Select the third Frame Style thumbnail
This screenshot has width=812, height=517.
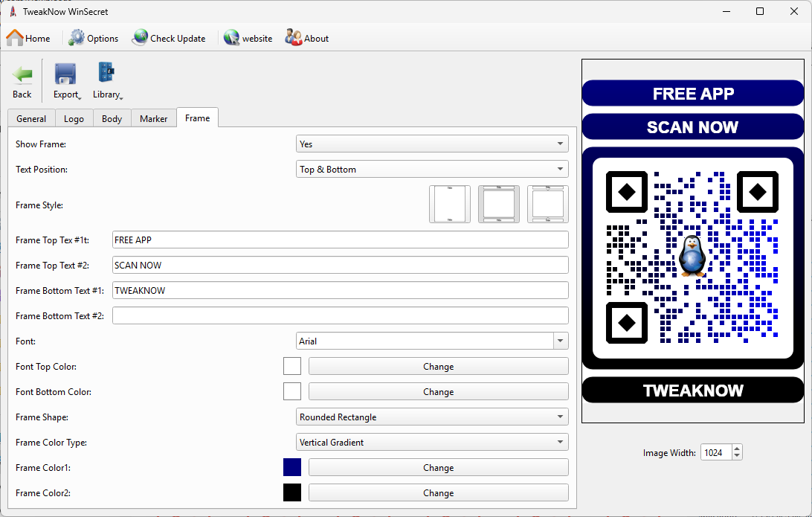tap(548, 204)
